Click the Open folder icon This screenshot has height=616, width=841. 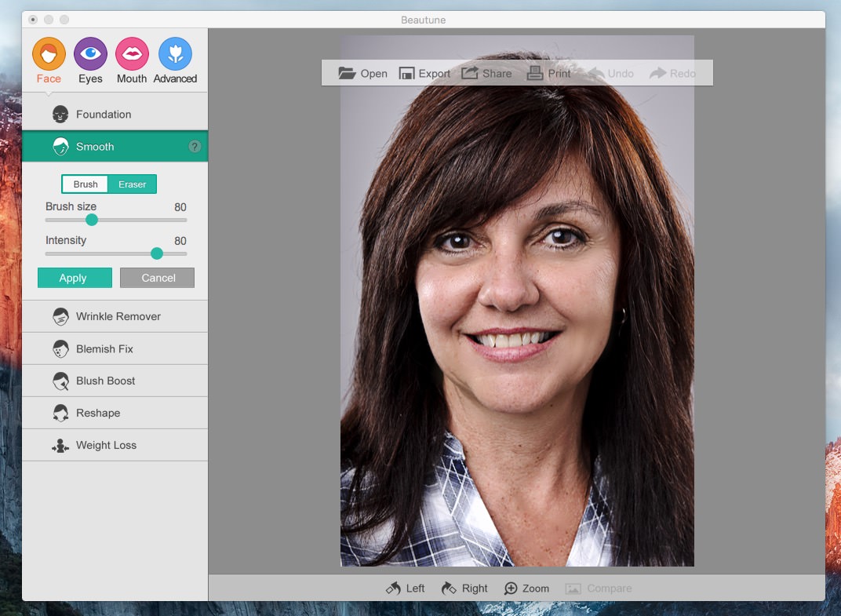click(347, 73)
